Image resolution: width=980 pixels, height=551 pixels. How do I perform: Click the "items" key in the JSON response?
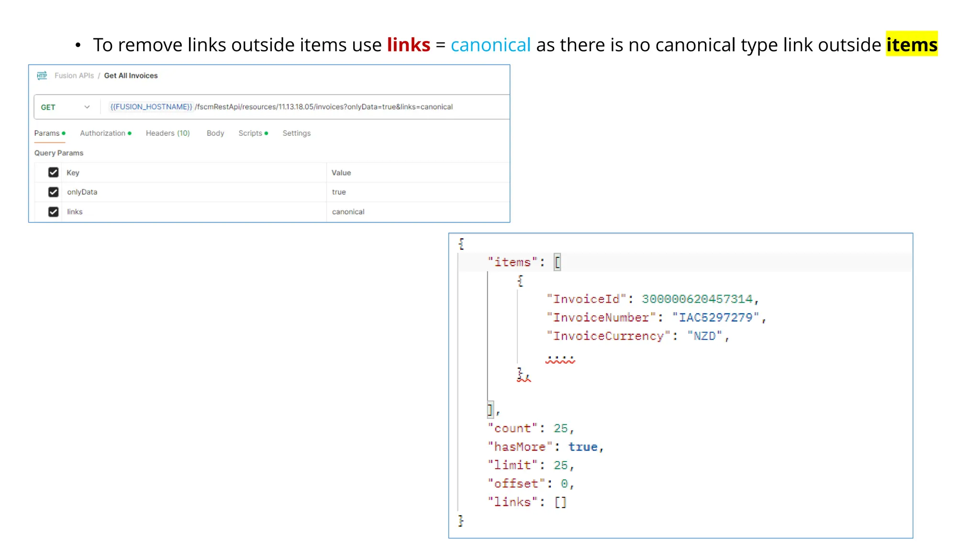[x=512, y=262]
